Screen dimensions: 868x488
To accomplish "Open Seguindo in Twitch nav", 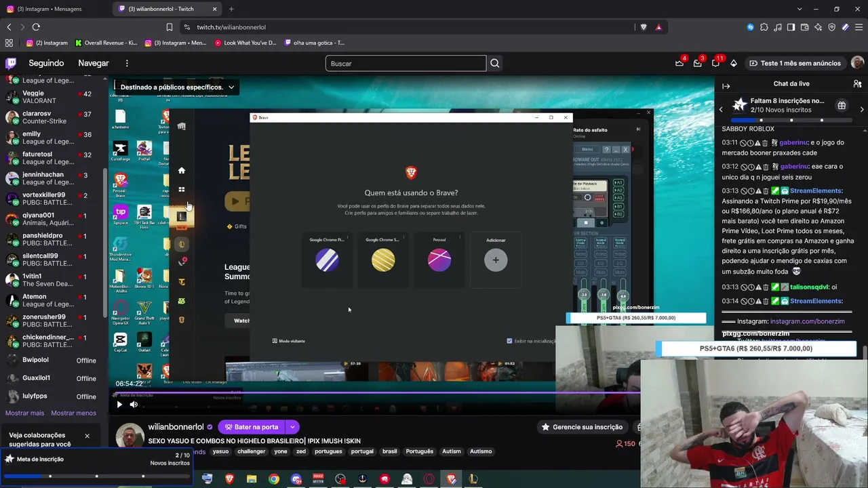I will coord(46,63).
